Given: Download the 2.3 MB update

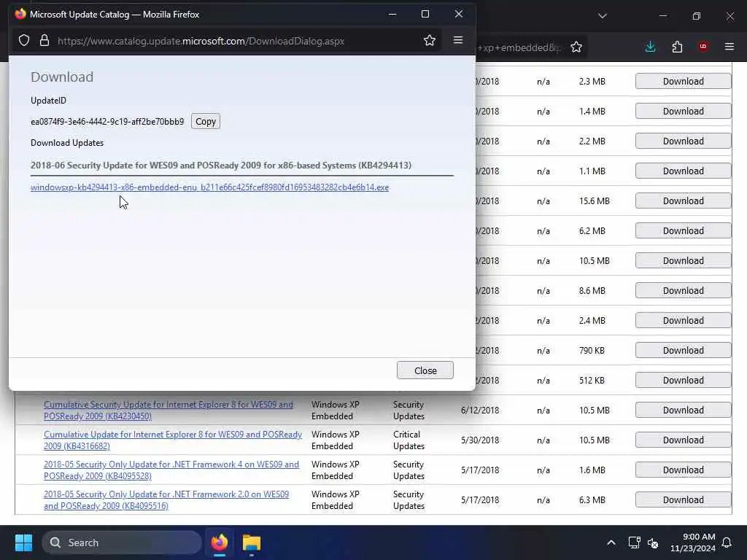Looking at the screenshot, I should pyautogui.click(x=683, y=82).
